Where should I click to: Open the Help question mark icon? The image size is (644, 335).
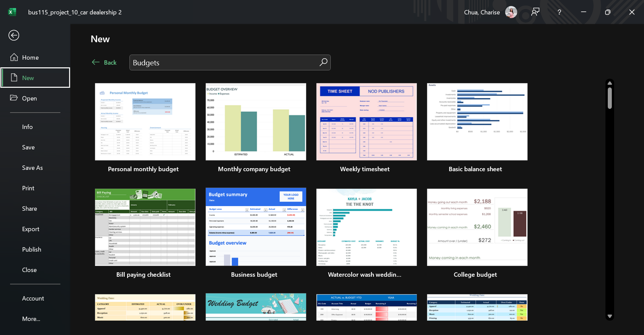click(x=559, y=12)
